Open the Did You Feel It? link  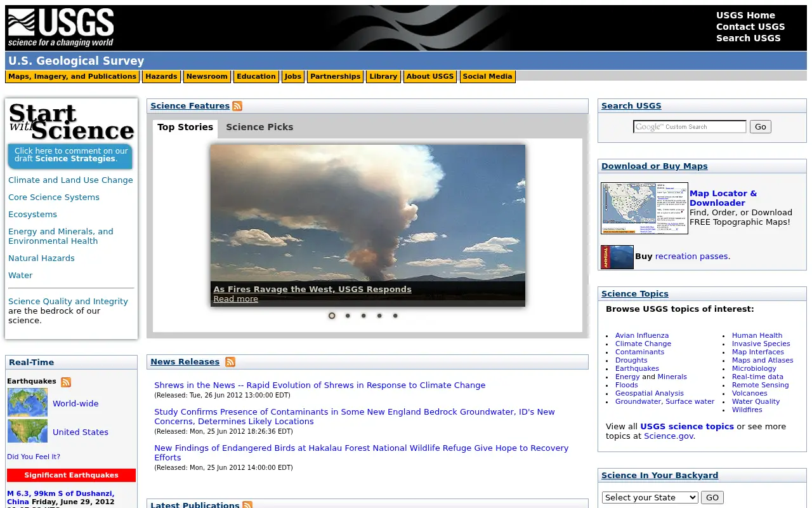tap(34, 457)
